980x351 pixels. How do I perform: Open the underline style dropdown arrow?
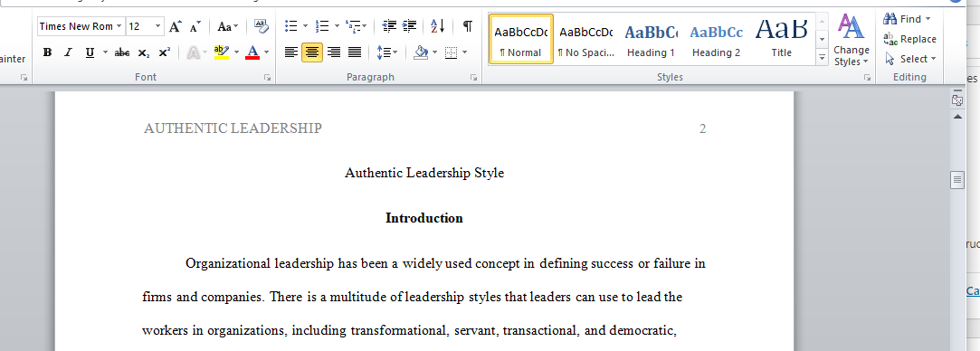click(105, 52)
